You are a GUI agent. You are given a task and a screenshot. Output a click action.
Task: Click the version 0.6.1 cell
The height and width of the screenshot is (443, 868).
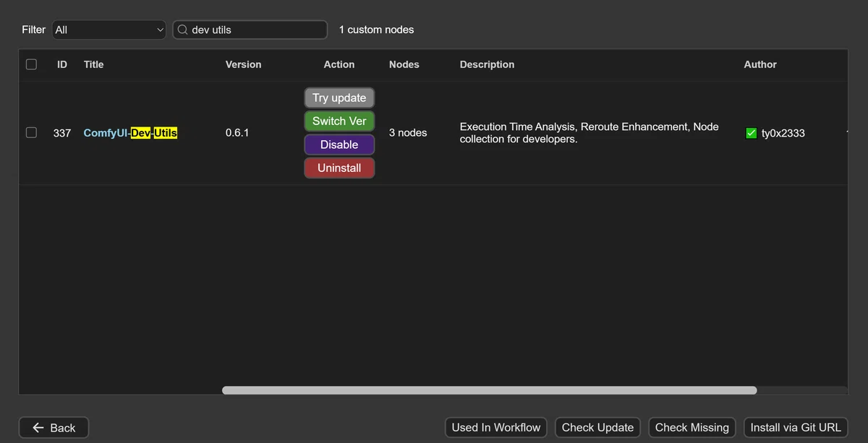pyautogui.click(x=237, y=133)
